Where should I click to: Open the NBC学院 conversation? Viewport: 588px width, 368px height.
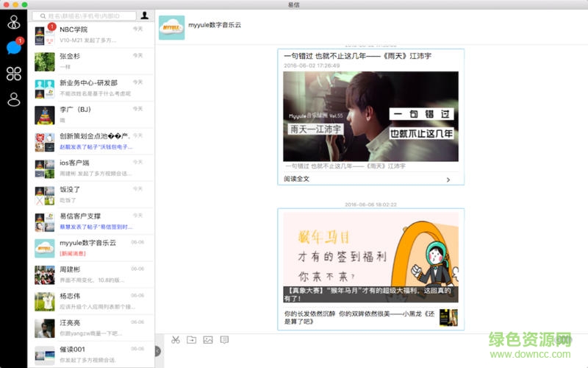[x=92, y=35]
